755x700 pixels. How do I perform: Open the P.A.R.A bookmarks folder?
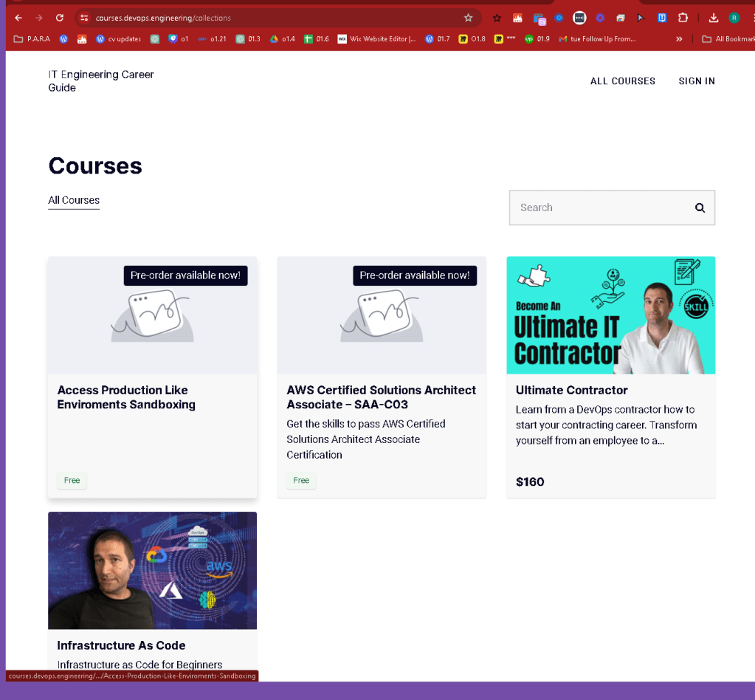click(x=32, y=39)
